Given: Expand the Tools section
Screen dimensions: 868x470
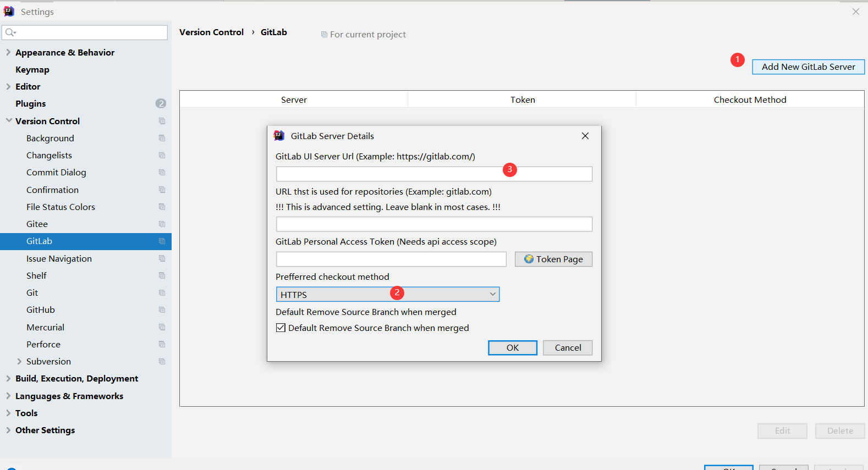Looking at the screenshot, I should pos(8,413).
